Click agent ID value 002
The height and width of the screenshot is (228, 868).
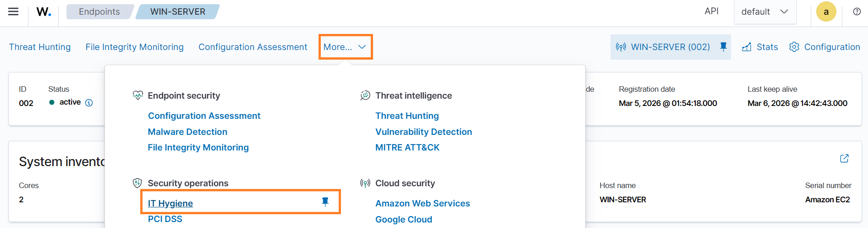coord(26,103)
